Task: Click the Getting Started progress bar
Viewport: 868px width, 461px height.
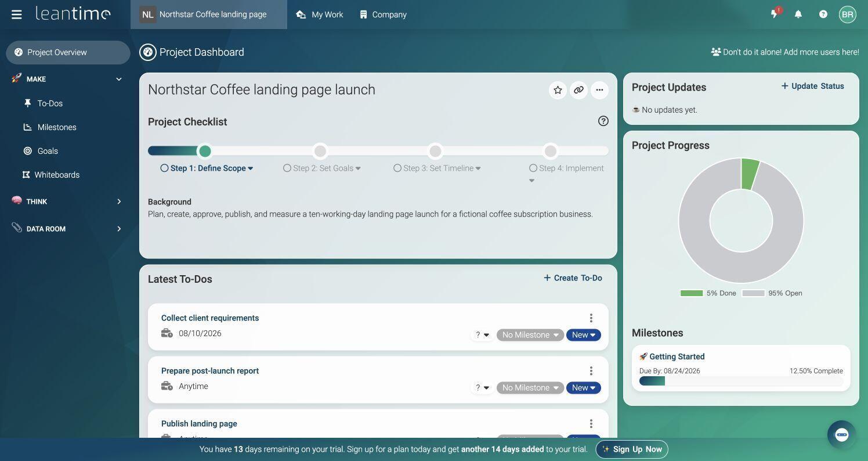Action: 741,381
